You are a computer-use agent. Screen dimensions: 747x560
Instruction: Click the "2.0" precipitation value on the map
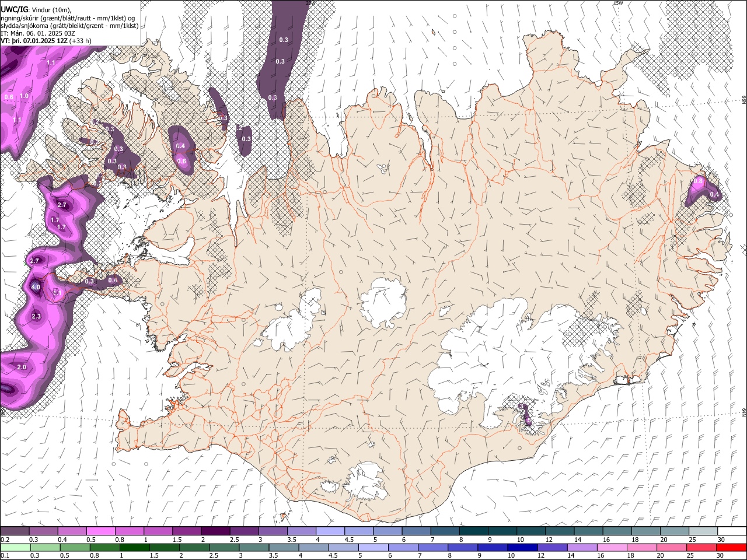click(22, 367)
